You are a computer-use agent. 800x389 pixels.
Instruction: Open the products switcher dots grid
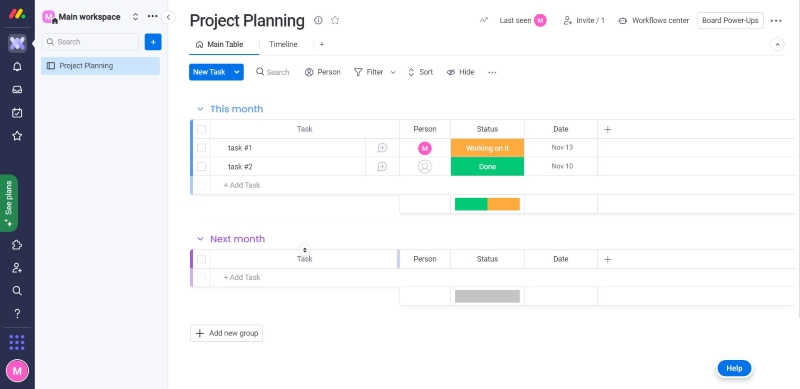tap(17, 343)
